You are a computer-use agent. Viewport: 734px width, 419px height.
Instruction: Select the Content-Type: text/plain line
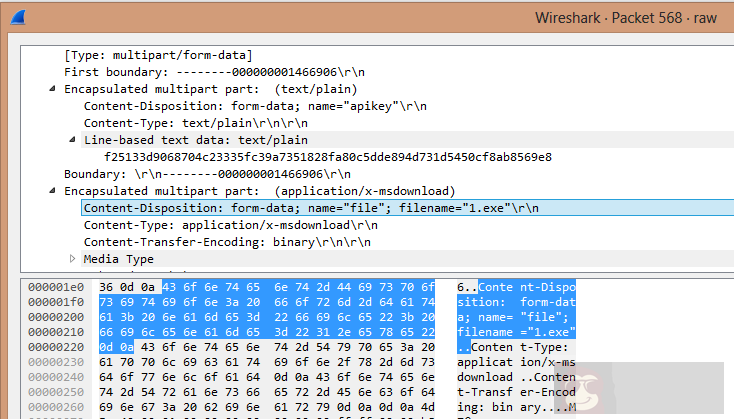pos(194,123)
